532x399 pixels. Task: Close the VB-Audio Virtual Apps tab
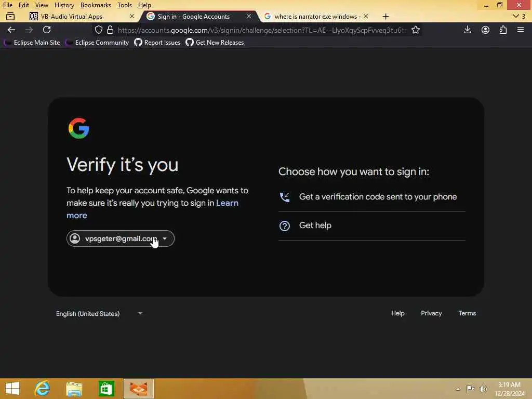click(132, 16)
